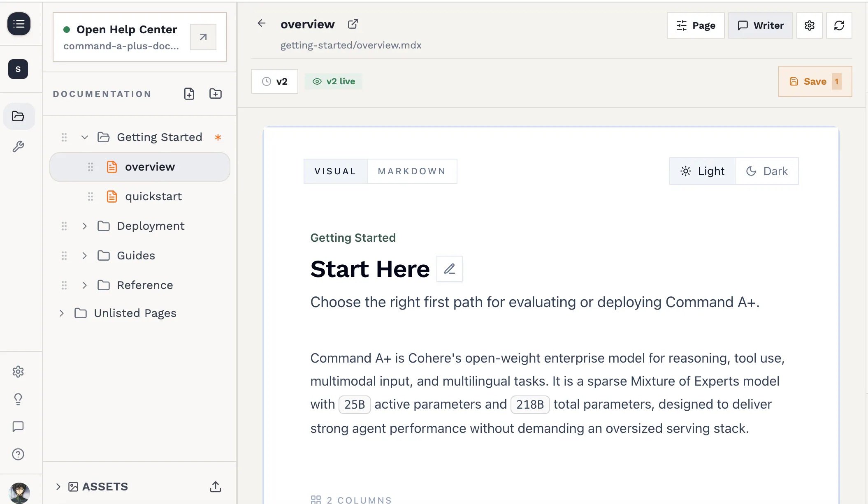This screenshot has height=504, width=868.
Task: Select the S workspace badge
Action: point(18,69)
